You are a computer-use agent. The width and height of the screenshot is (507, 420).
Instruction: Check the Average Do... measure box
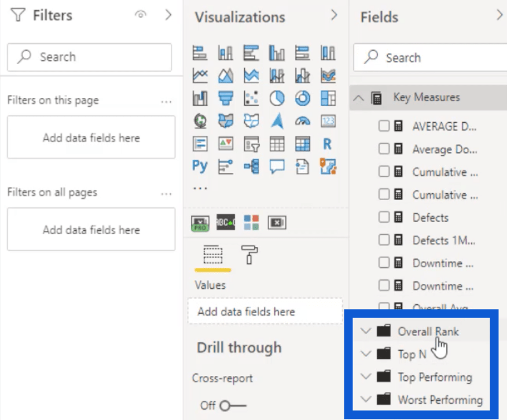point(384,149)
